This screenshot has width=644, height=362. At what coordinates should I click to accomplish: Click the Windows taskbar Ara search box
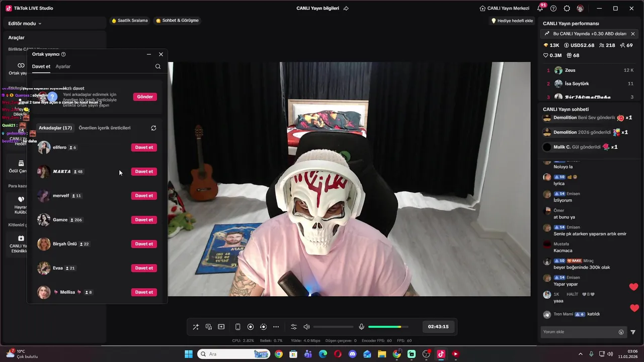click(x=233, y=354)
